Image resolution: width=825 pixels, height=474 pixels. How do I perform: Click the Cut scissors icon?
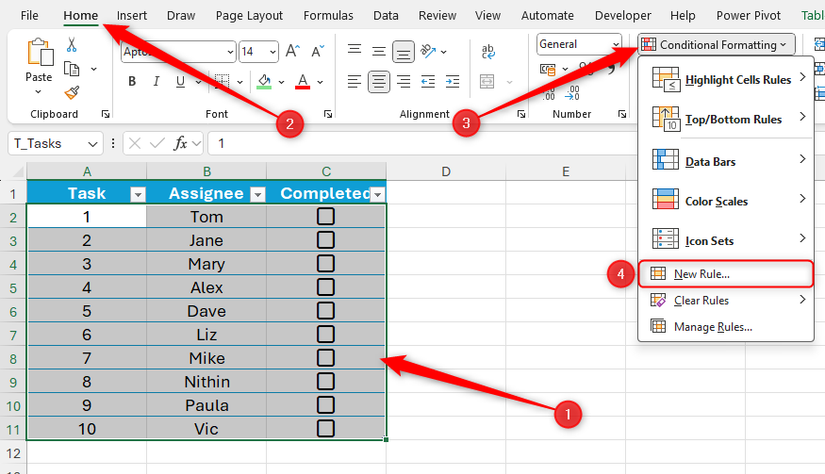tap(71, 45)
